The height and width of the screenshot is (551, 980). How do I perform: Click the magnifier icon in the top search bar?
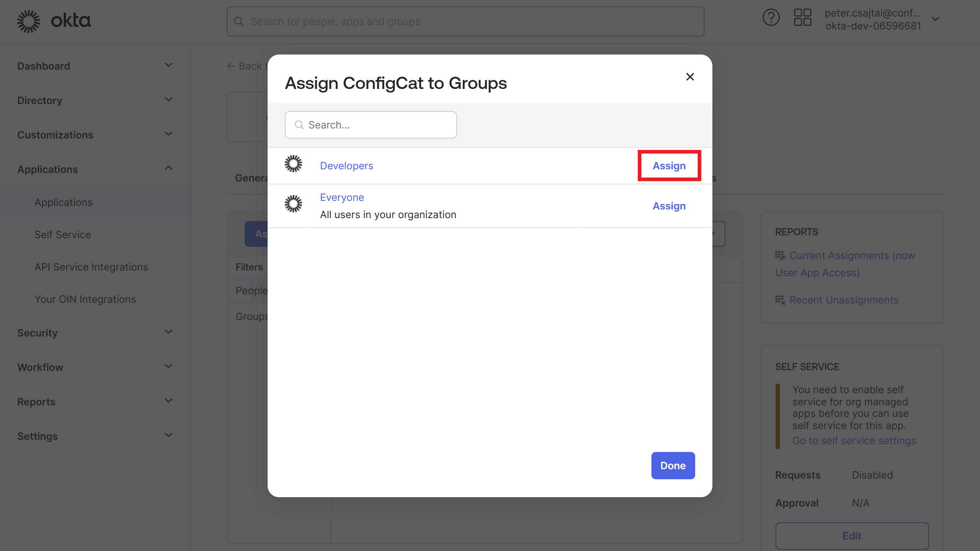coord(239,21)
